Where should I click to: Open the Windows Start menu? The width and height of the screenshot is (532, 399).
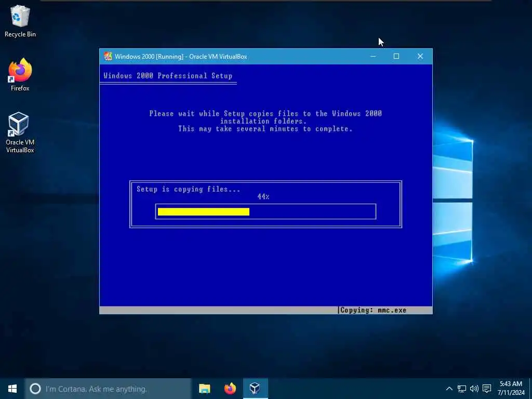[x=12, y=389]
